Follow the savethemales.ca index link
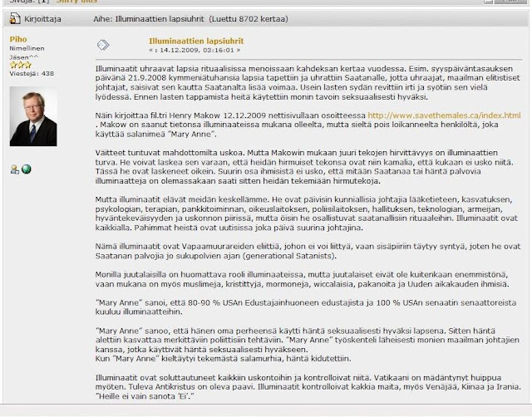This screenshot has width=532, height=417. coord(444,115)
